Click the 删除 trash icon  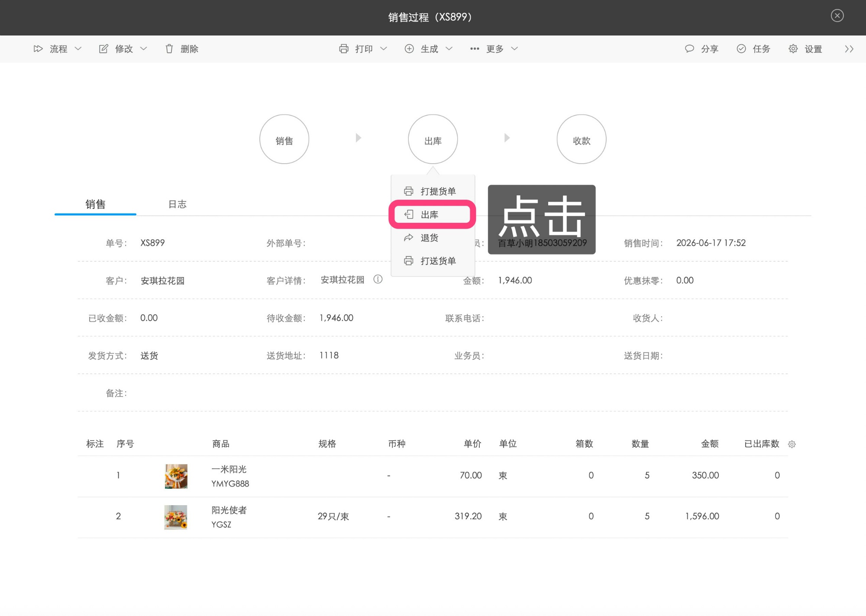(169, 49)
